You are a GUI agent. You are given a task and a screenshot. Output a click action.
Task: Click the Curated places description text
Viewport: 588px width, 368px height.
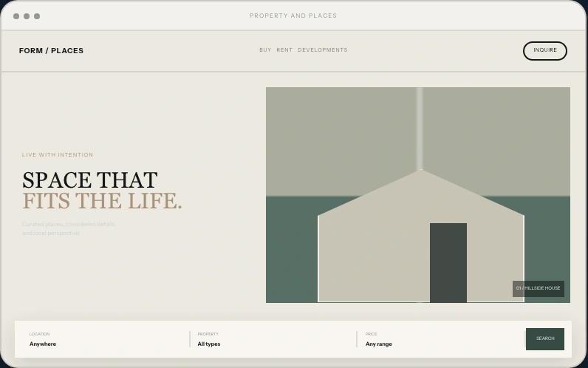pyautogui.click(x=69, y=228)
